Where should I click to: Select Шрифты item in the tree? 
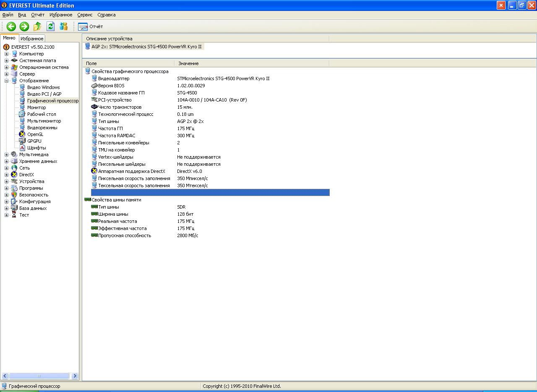tap(36, 148)
